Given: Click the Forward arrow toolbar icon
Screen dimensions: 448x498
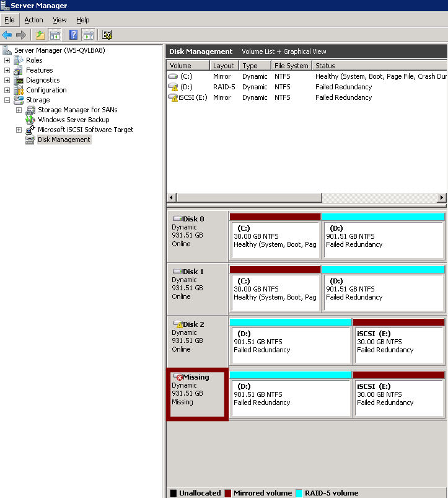Looking at the screenshot, I should tap(21, 35).
